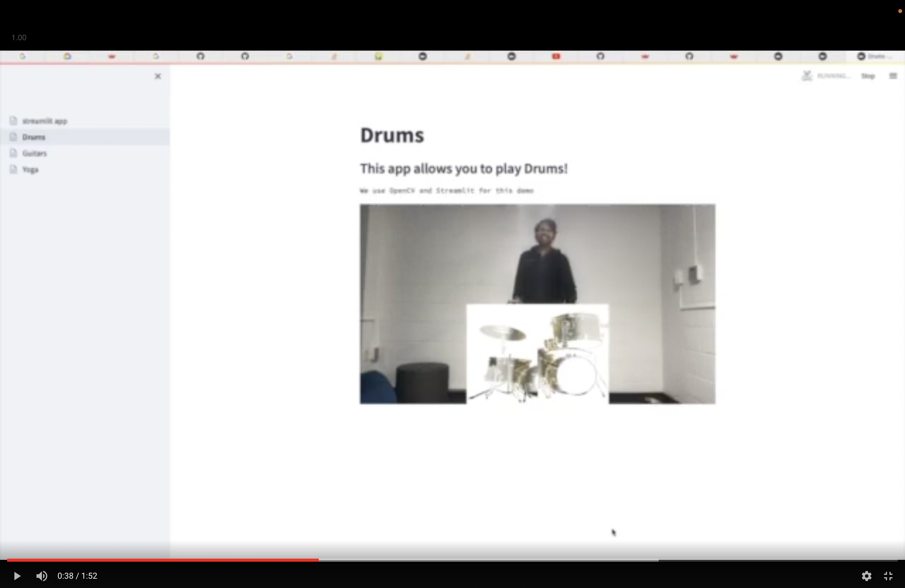
Task: Open the streamlit app page
Action: point(45,121)
